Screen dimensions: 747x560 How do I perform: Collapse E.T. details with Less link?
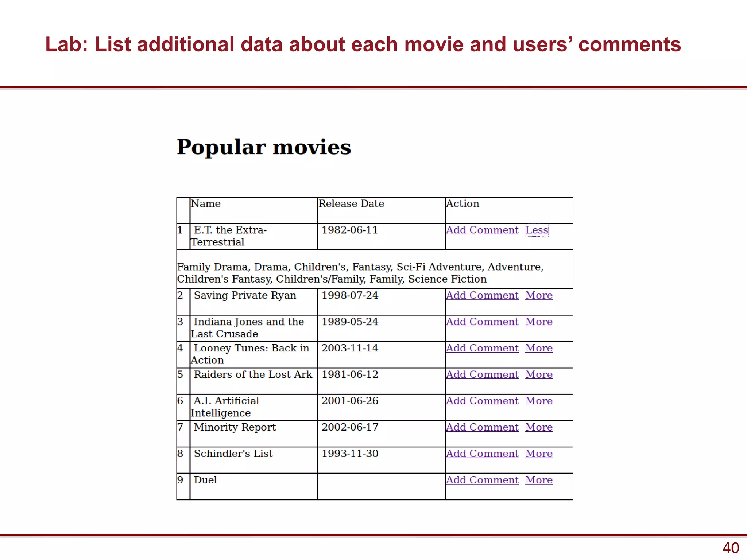(536, 230)
